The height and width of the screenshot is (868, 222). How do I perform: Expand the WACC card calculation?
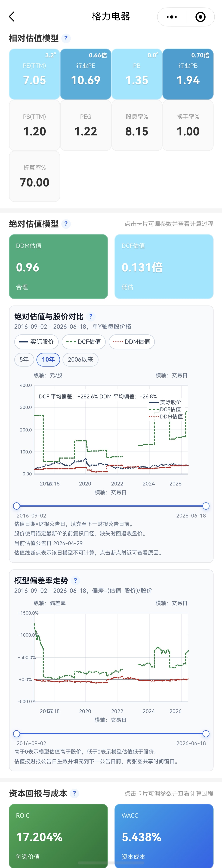[x=164, y=836]
